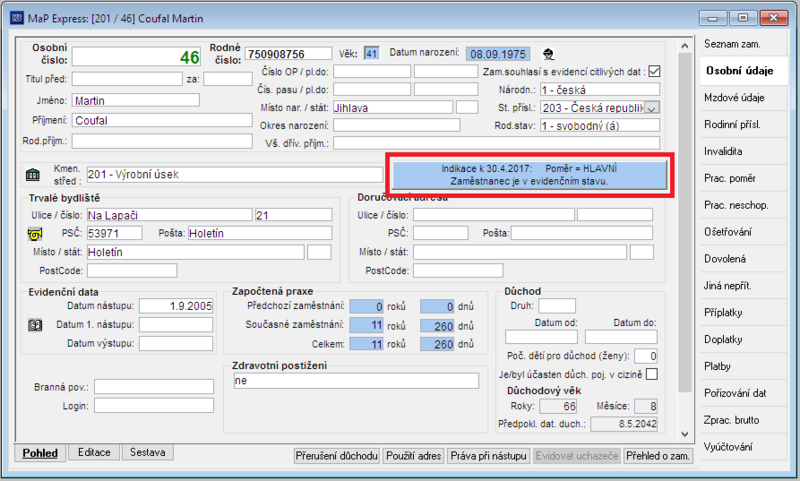
Task: Click the Přehled o zam. button
Action: (658, 456)
